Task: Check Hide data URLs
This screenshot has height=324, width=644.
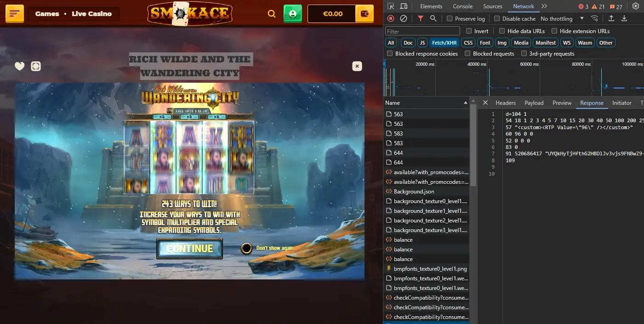Action: click(502, 31)
